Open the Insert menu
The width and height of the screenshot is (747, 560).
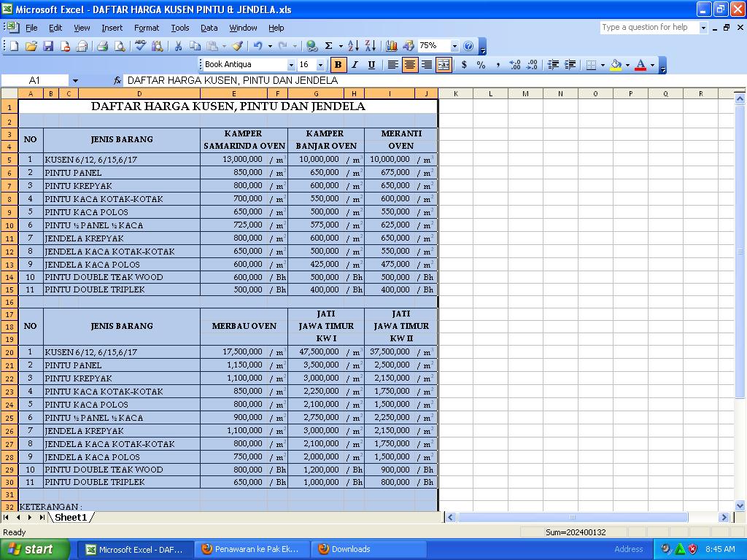tap(112, 28)
